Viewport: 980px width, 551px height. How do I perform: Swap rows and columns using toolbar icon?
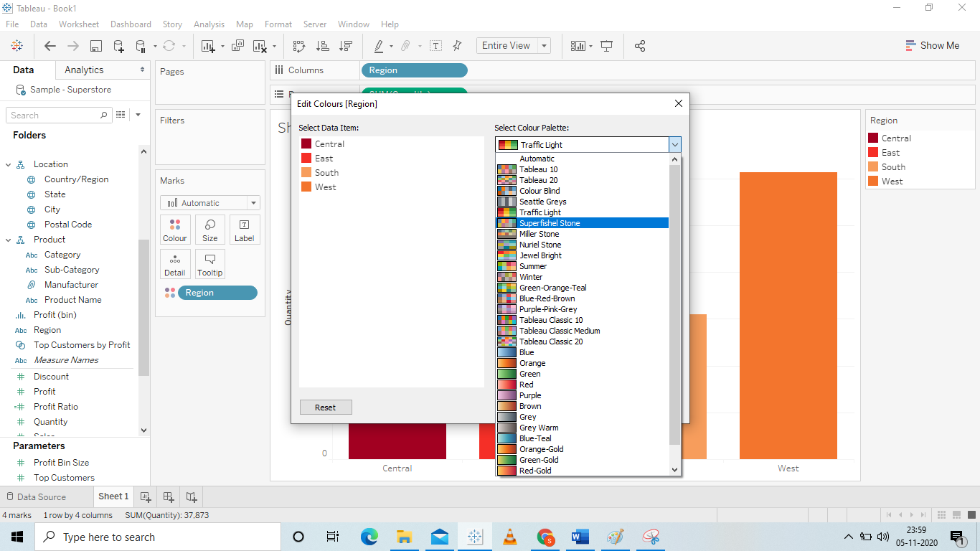tap(299, 46)
